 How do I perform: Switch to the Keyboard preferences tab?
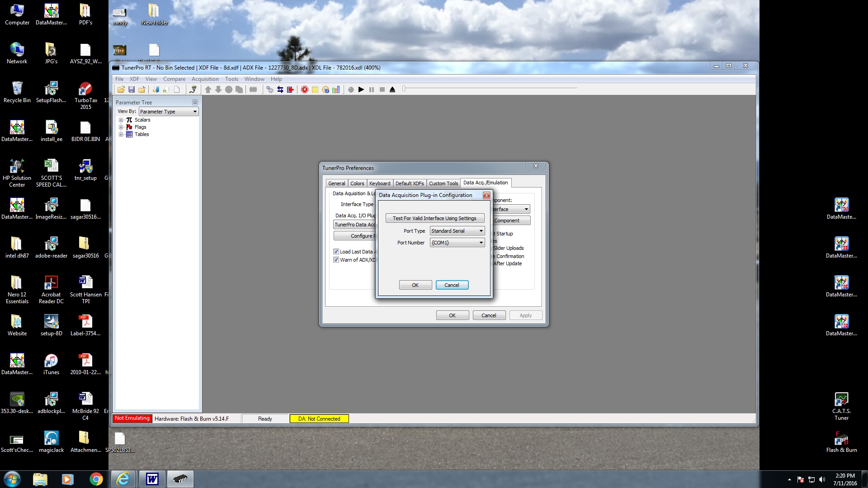[x=380, y=183]
